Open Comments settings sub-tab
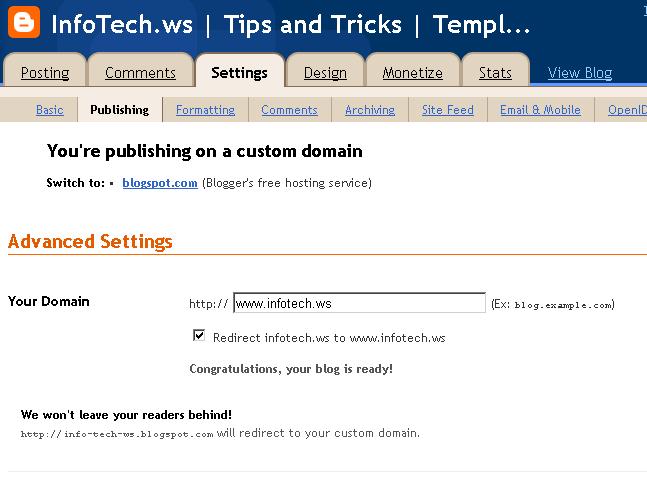647x487 pixels. (x=289, y=110)
